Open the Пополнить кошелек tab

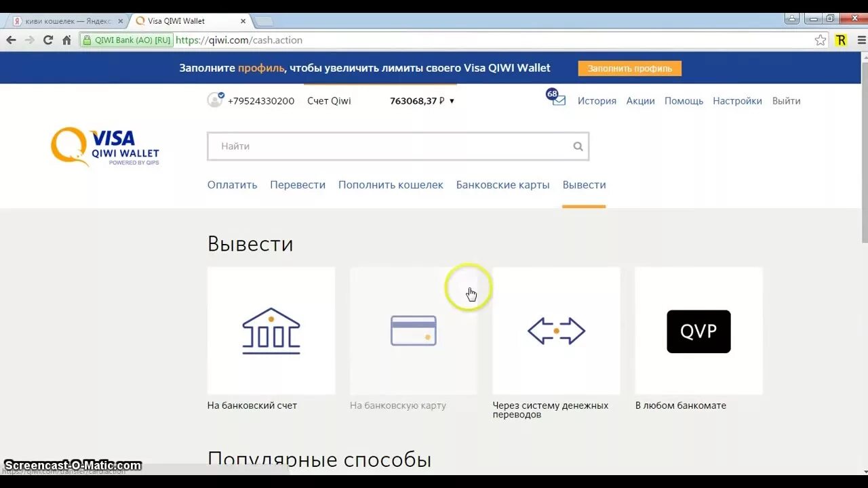[391, 184]
